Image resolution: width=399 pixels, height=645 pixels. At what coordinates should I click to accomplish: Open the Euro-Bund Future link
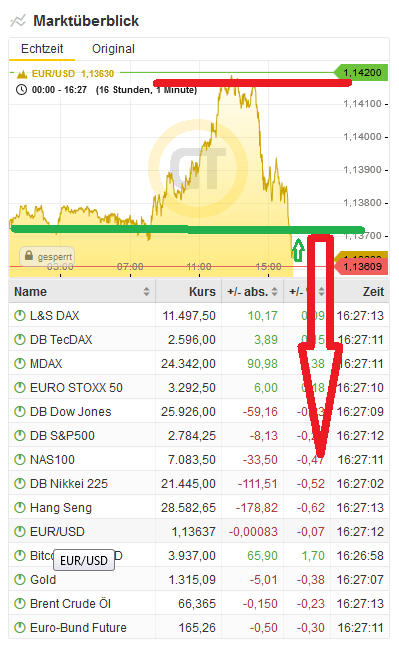click(79, 627)
